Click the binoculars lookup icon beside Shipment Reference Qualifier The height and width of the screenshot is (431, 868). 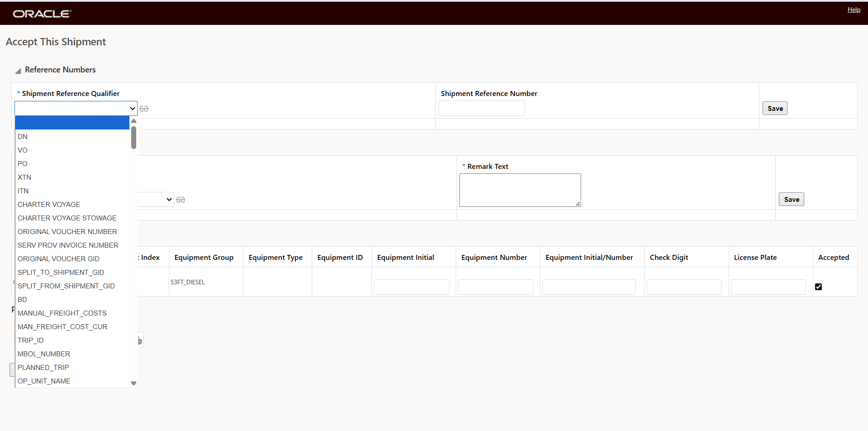click(144, 108)
